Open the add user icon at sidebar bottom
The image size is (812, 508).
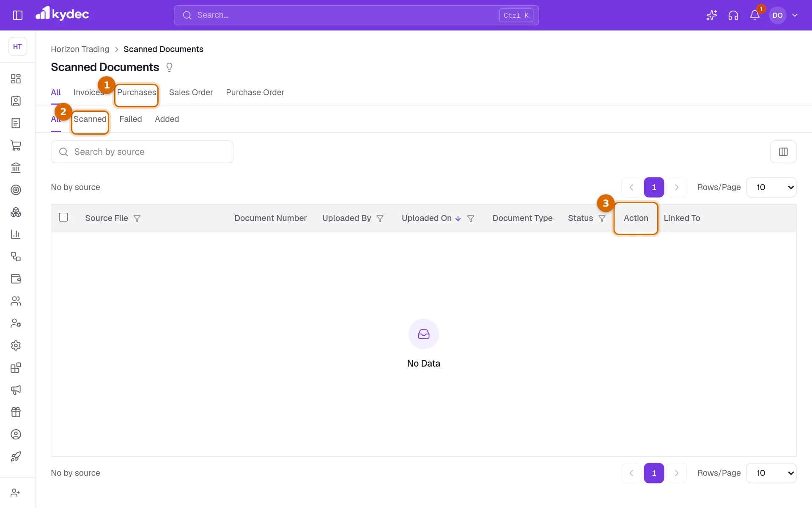(16, 493)
